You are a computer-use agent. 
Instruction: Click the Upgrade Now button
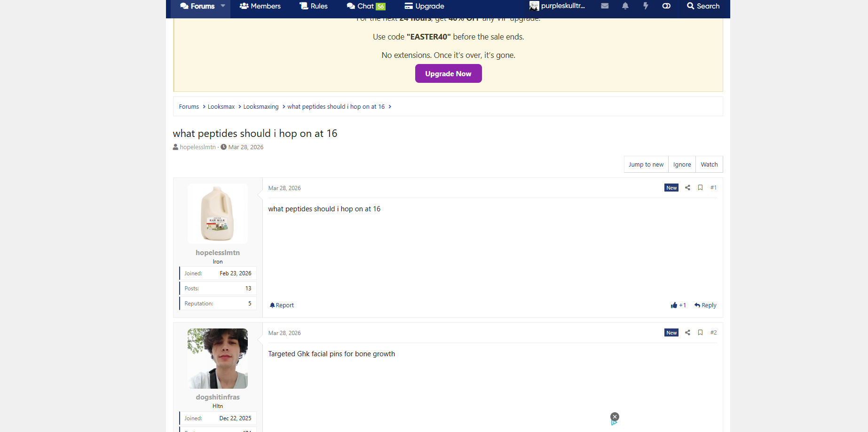[x=448, y=74]
